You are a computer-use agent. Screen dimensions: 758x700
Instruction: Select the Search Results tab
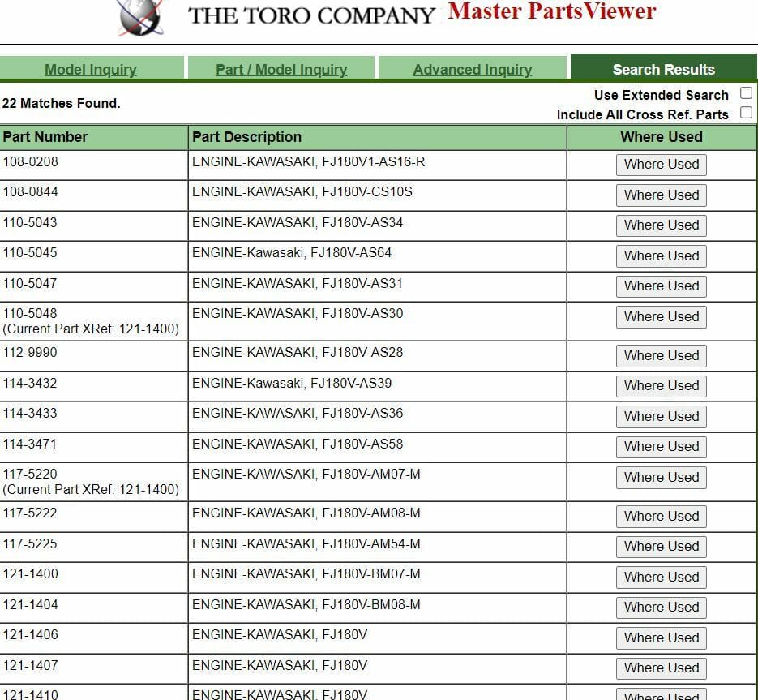663,70
